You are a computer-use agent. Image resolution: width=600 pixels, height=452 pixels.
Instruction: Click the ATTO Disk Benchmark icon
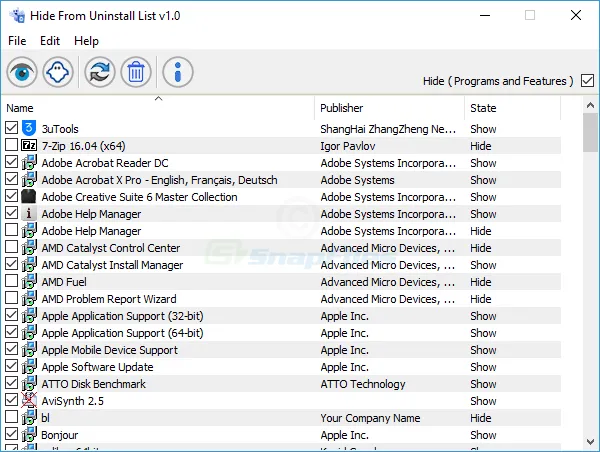(29, 383)
